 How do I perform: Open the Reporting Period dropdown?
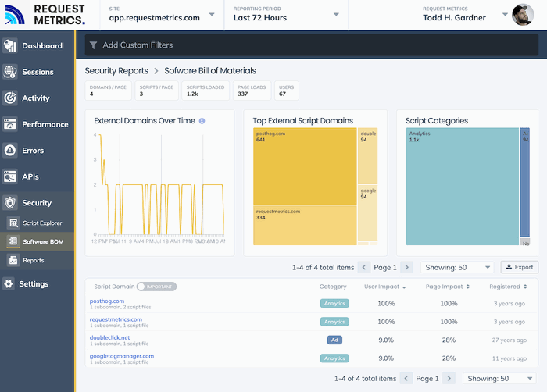(286, 15)
